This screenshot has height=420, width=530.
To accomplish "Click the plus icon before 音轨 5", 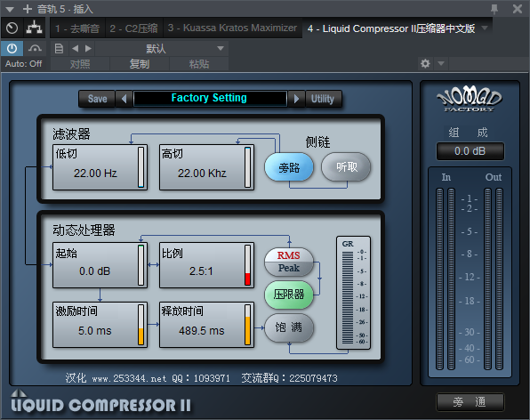I will coord(28,9).
